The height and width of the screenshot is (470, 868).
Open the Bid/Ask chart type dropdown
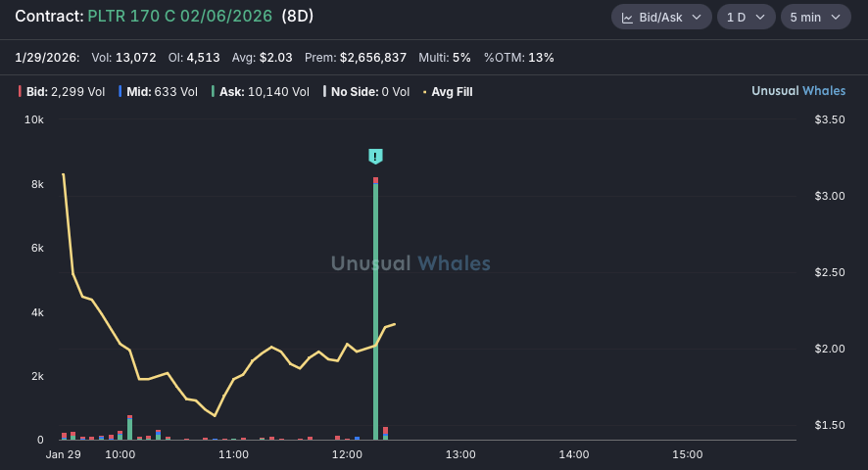pyautogui.click(x=661, y=18)
